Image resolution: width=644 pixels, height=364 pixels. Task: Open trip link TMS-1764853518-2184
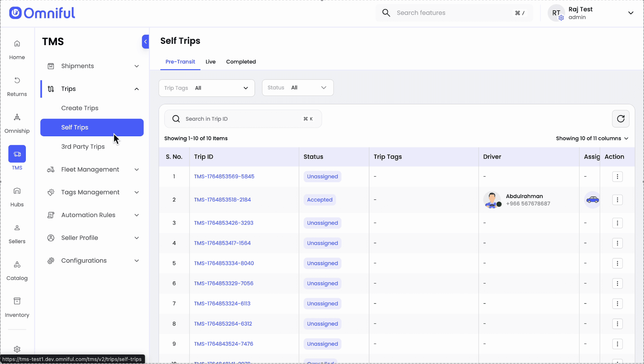222,200
